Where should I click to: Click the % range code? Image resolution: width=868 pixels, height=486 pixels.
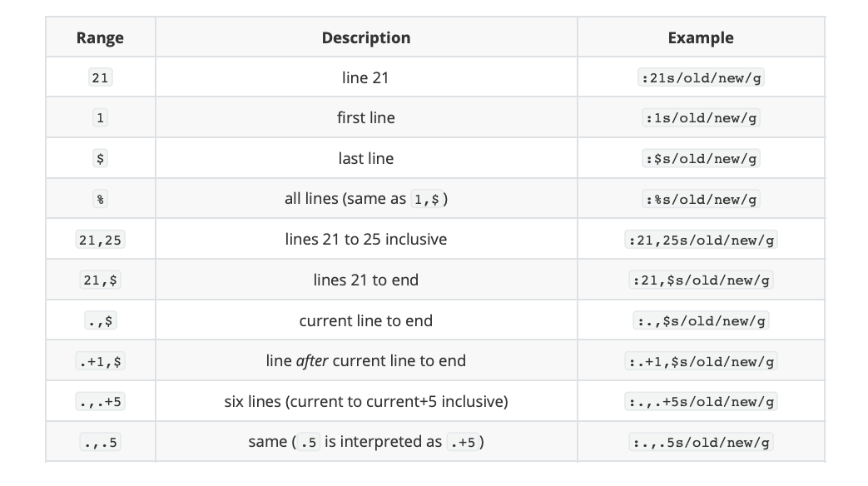point(100,199)
